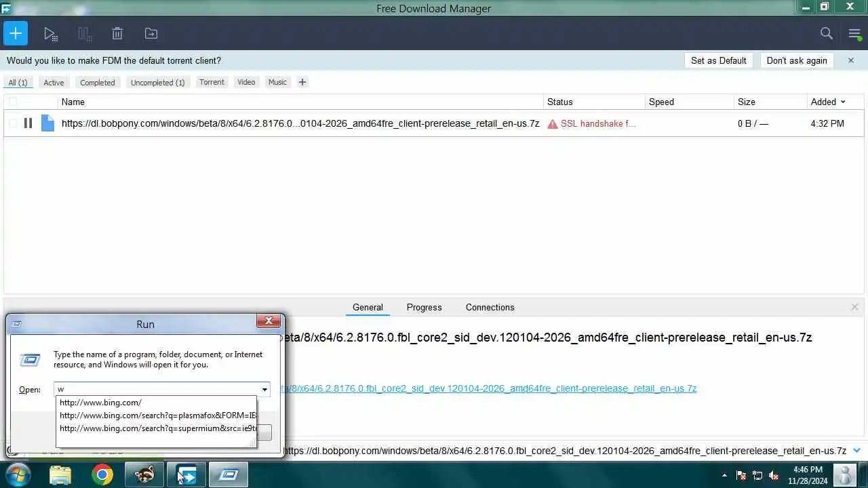
Task: Close the Run dialog
Action: pyautogui.click(x=269, y=321)
